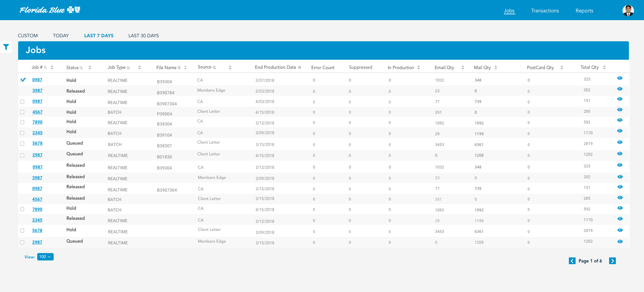Click the search icon beside Job #
This screenshot has height=292, width=644.
pyautogui.click(x=45, y=67)
